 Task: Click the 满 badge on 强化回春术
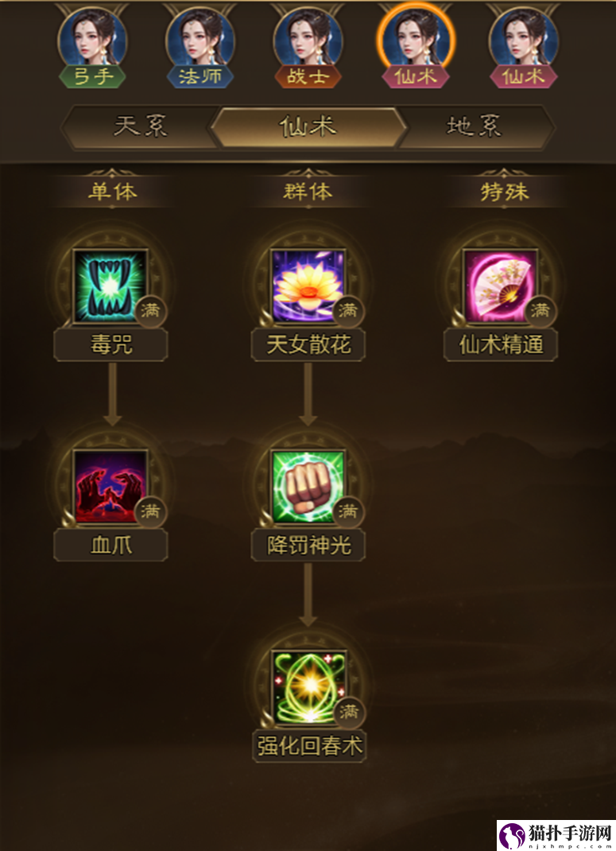coord(348,712)
